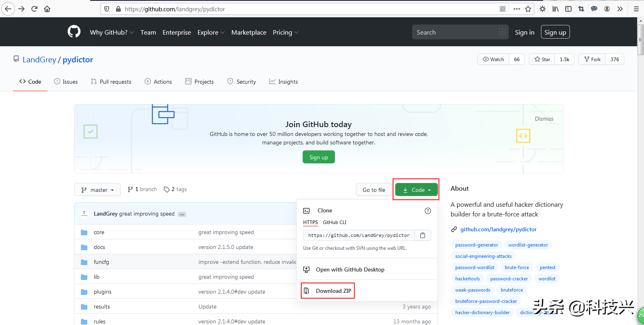Open the browser home page icon
This screenshot has height=325, width=644.
tap(47, 9)
